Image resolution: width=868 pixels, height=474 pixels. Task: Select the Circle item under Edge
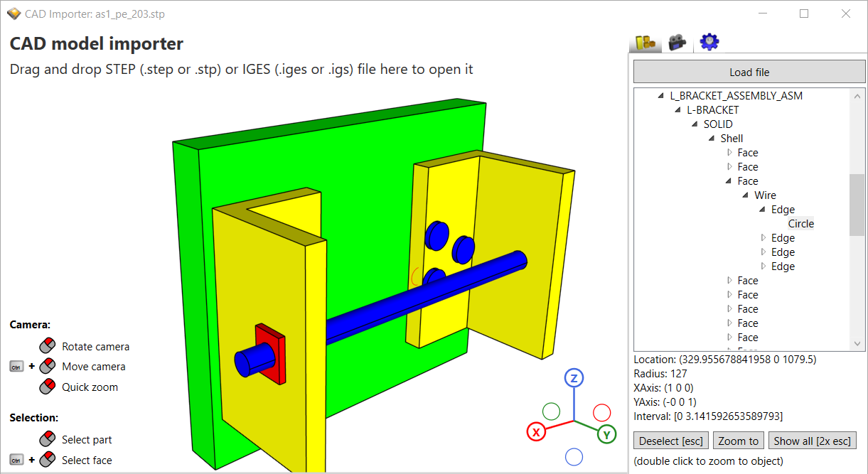(800, 223)
